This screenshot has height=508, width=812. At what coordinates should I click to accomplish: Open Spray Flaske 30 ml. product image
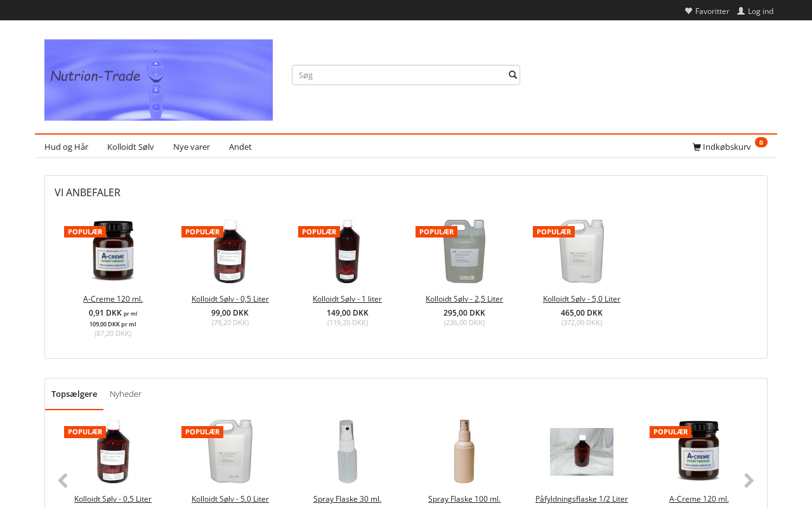348,451
